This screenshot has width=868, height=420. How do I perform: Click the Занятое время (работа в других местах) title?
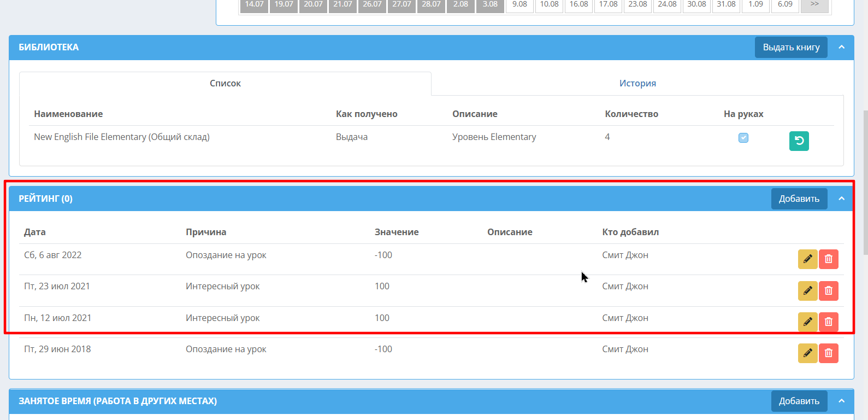coord(117,401)
